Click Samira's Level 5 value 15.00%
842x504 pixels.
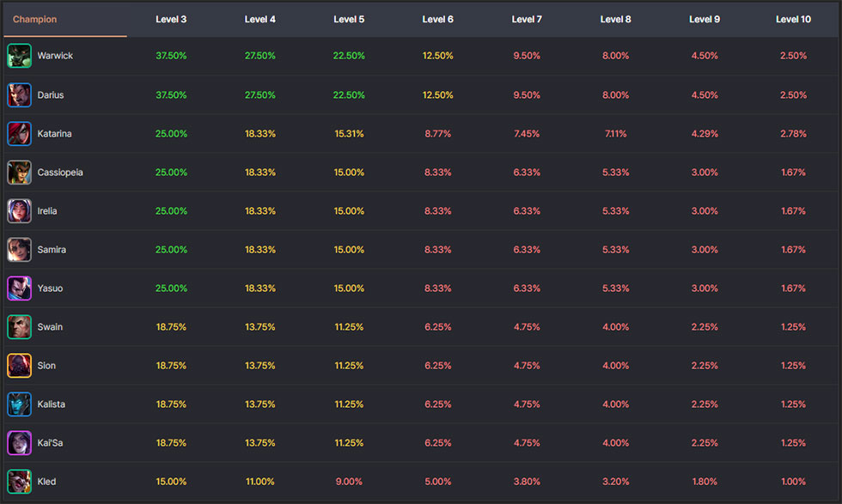349,250
